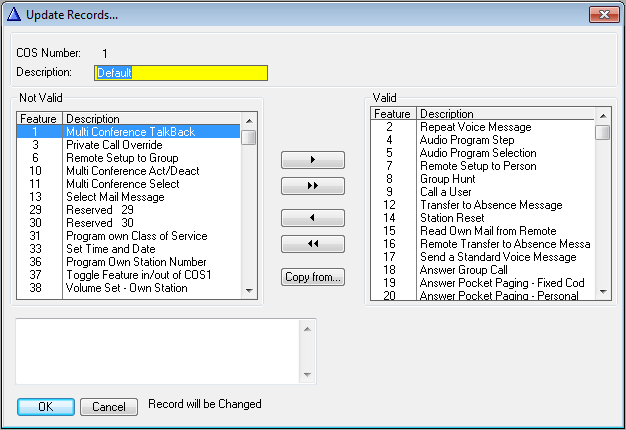Select the Select Mail Message row
The height and width of the screenshot is (430, 626).
pos(129,197)
